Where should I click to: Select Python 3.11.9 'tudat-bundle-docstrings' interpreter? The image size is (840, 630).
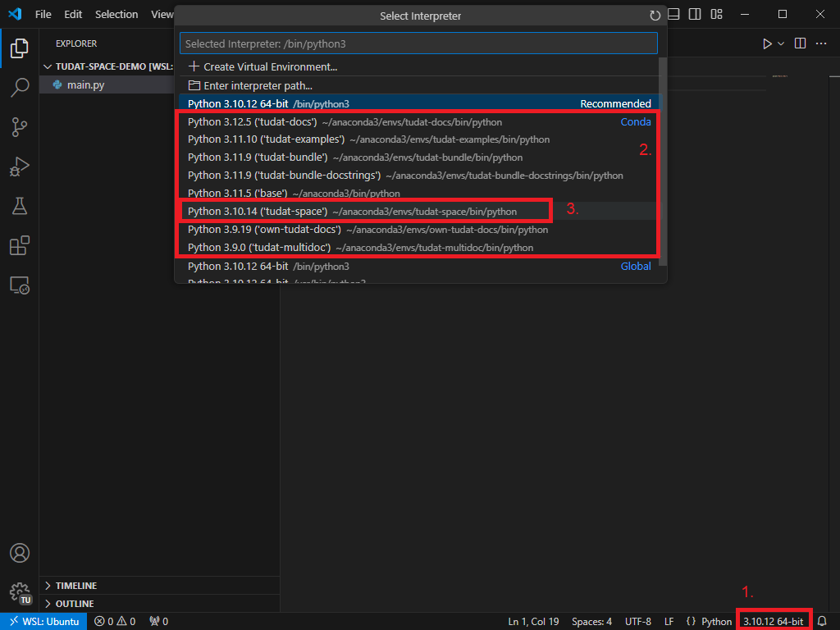pos(420,176)
